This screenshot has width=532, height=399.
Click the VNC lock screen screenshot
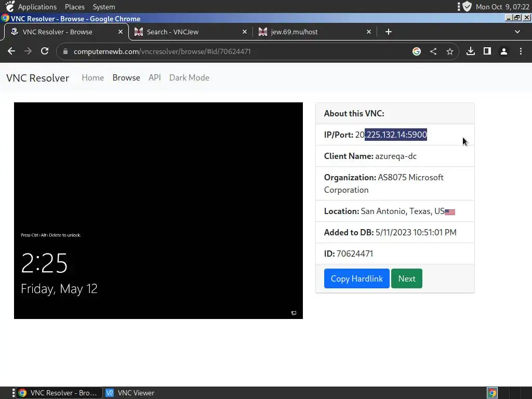tap(158, 211)
